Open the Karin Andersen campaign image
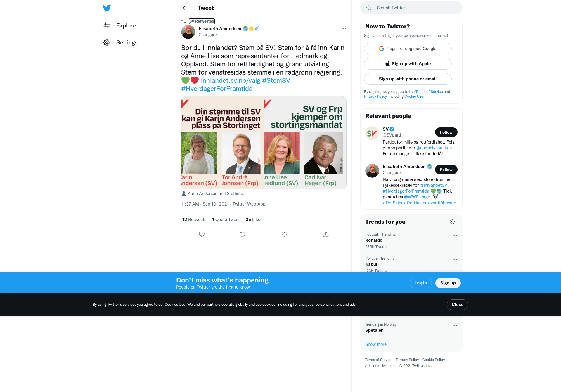 pyautogui.click(x=222, y=143)
